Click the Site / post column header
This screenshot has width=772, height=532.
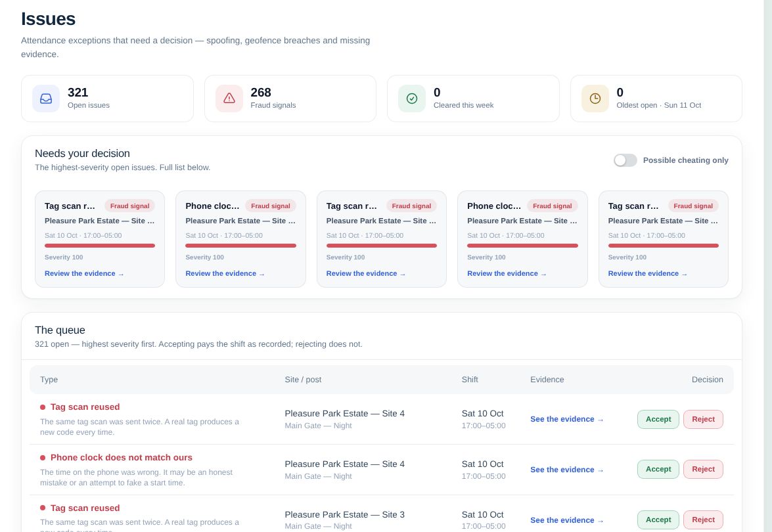coord(303,380)
